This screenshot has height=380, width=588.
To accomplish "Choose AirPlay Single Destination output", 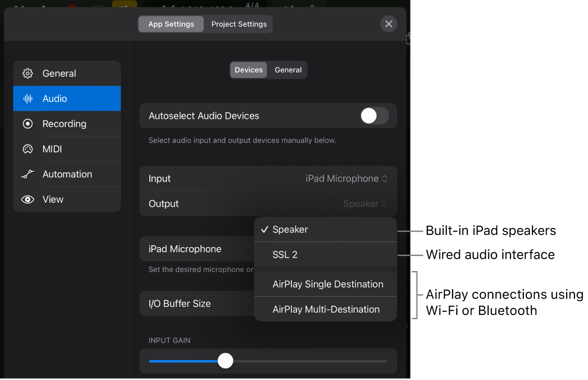I will pyautogui.click(x=328, y=284).
